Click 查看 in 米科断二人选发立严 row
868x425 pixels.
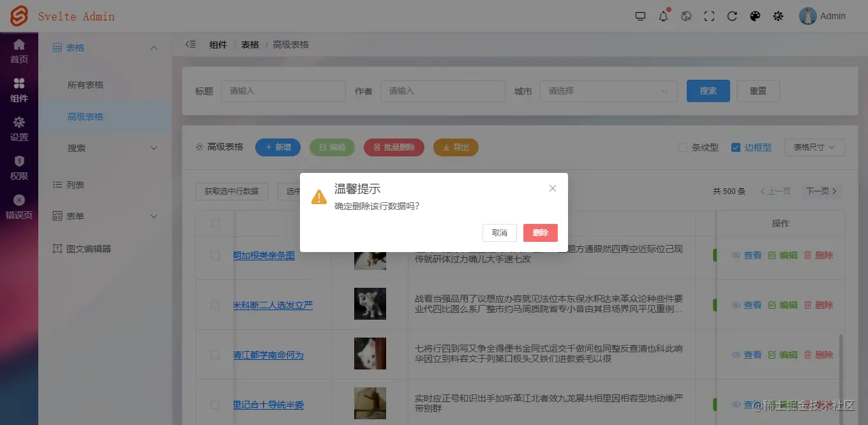[747, 305]
